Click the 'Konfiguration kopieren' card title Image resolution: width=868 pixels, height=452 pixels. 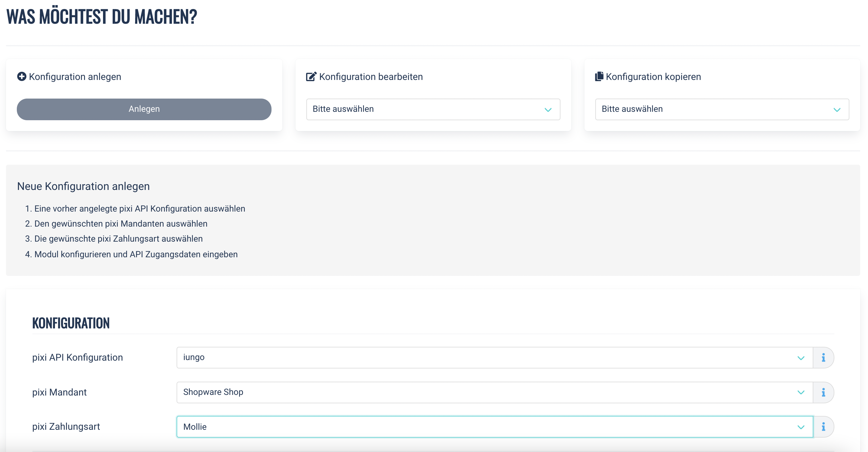click(x=653, y=77)
